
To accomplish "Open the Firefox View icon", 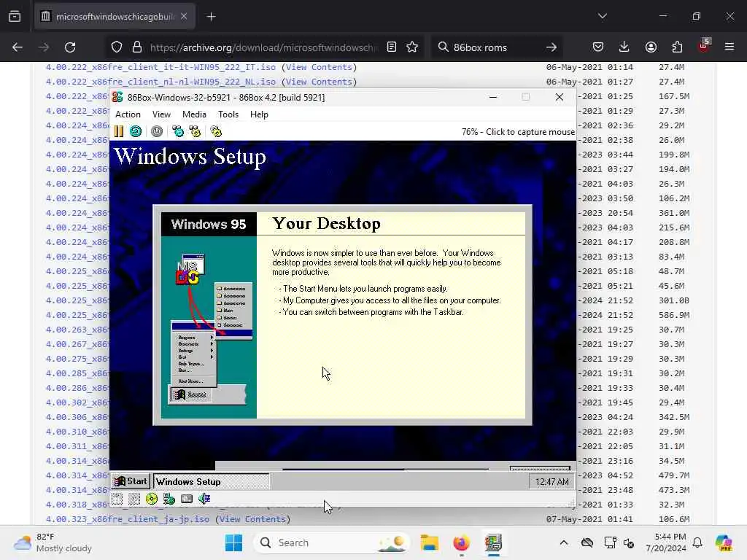I will click(x=15, y=17).
